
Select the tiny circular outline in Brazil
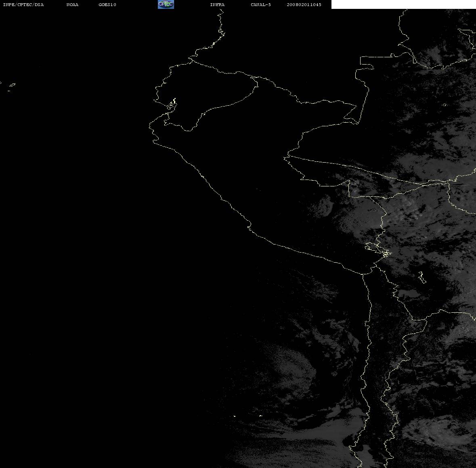(445, 105)
